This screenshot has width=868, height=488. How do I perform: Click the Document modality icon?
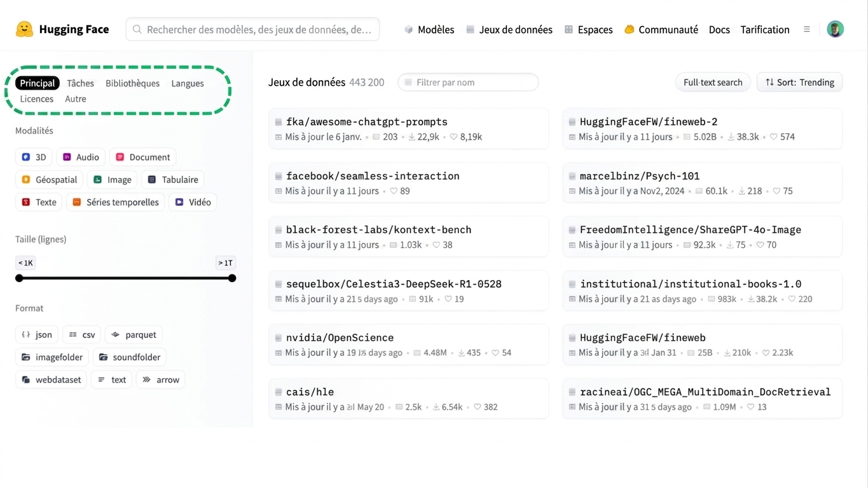pyautogui.click(x=120, y=157)
